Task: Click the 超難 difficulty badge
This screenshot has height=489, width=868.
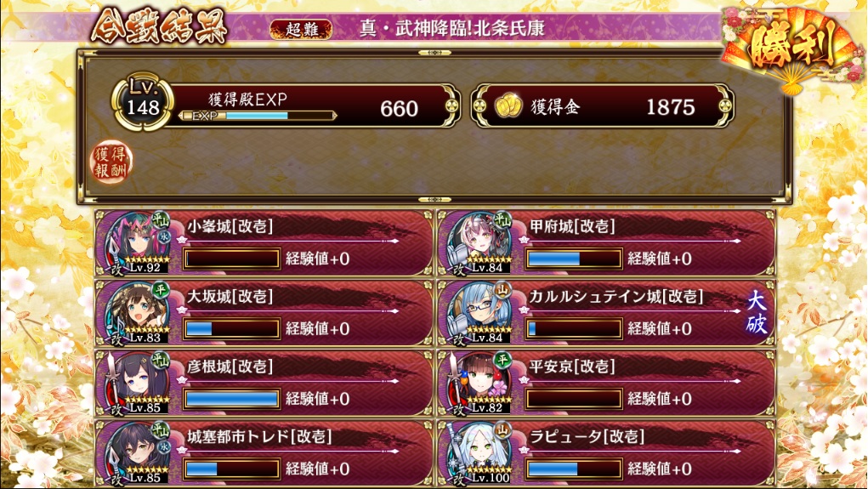Action: 302,30
